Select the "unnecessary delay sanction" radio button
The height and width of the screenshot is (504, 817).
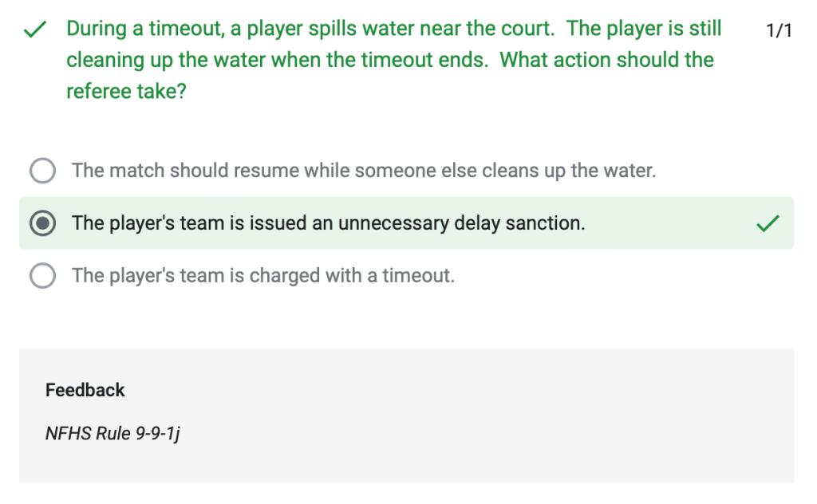point(42,224)
